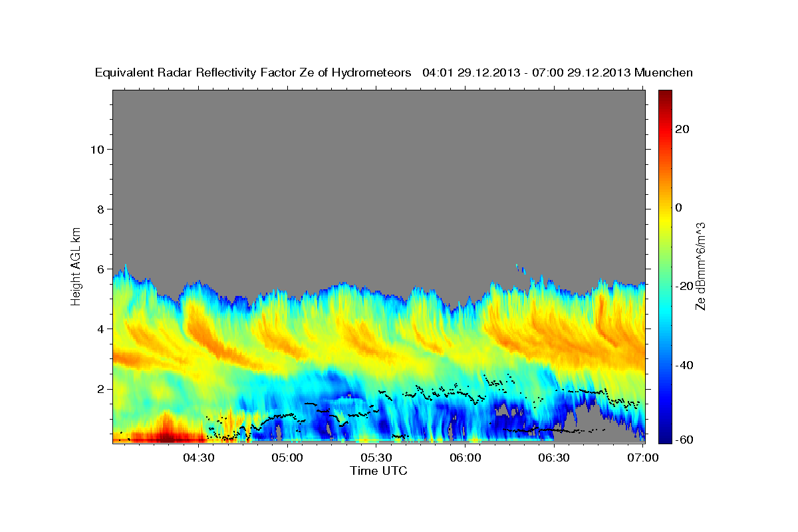Image resolution: width=798 pixels, height=532 pixels.
Task: Click the 04:30 time tick label
Action: (198, 458)
